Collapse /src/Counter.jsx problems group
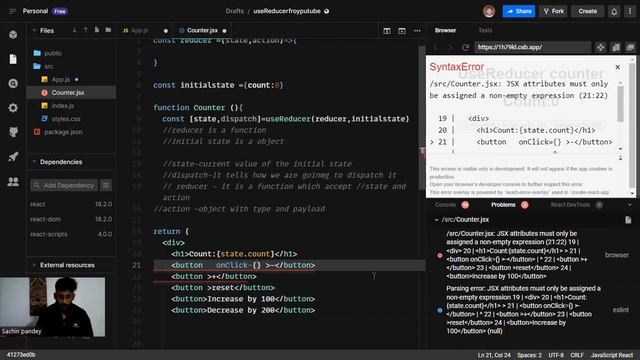640x360 pixels. tap(436, 220)
